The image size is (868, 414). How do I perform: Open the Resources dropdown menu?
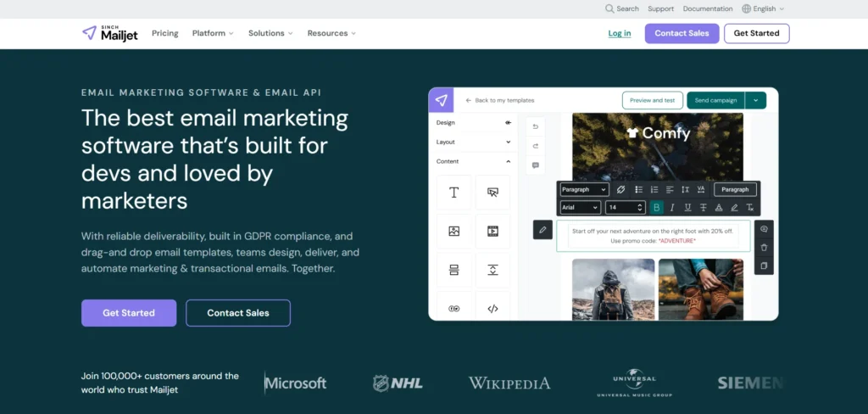pos(331,33)
